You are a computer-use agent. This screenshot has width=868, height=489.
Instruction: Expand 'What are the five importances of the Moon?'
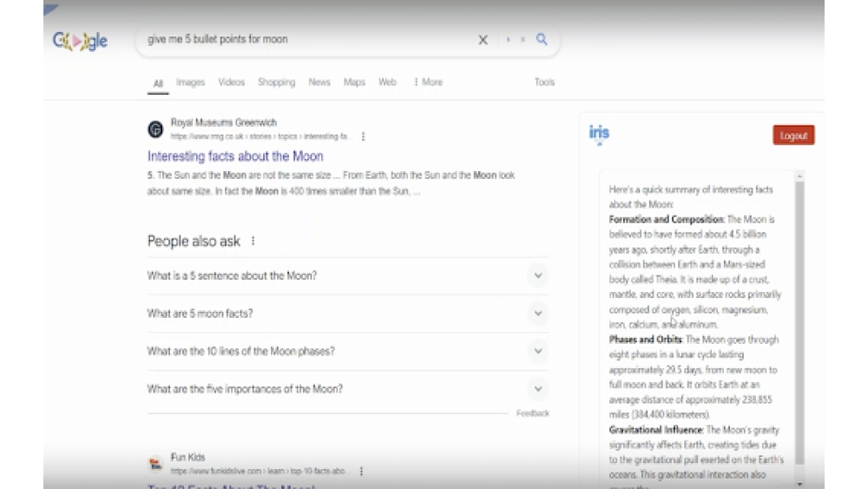click(348, 389)
